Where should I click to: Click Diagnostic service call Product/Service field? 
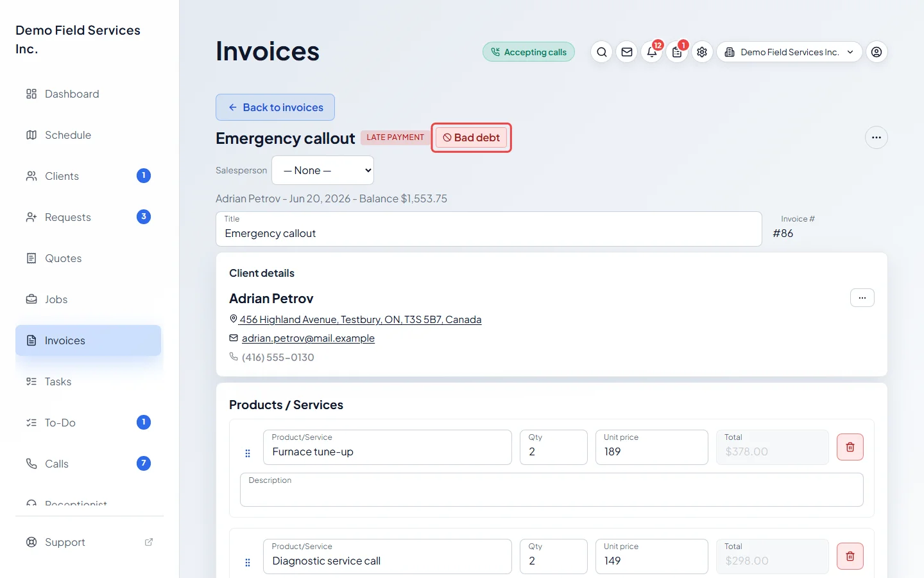tap(388, 556)
